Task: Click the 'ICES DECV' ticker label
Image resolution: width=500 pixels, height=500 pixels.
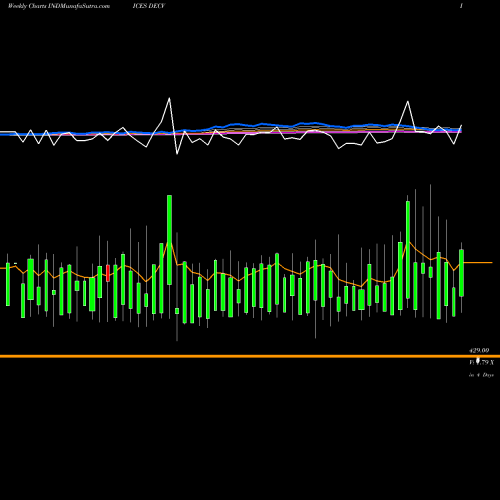Action: click(x=148, y=6)
